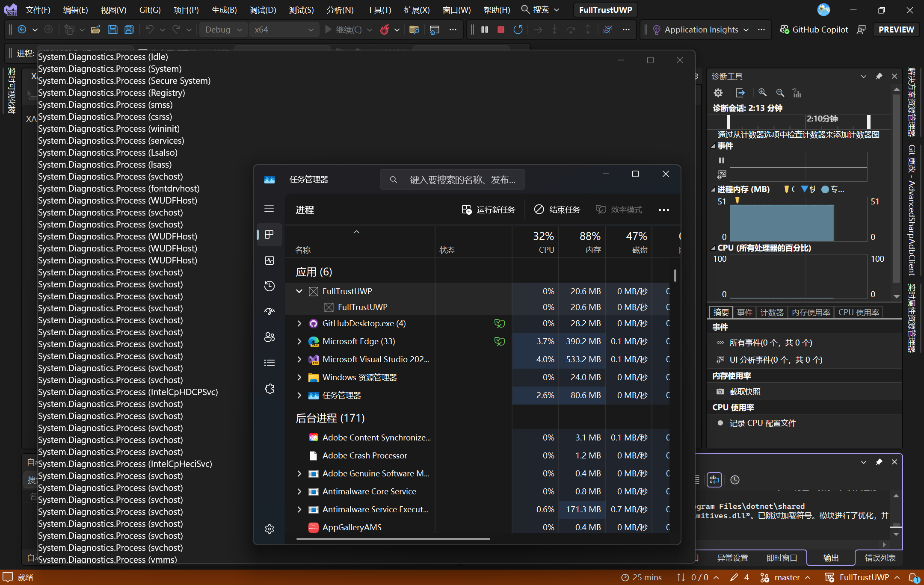The image size is (924, 585).
Task: Select child FullTrustUWP process row
Action: point(477,307)
